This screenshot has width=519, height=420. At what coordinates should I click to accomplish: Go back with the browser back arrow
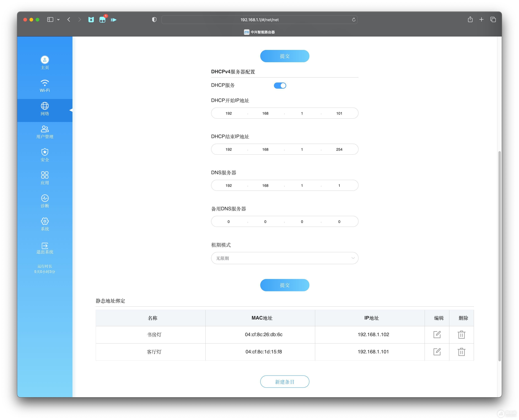[69, 20]
